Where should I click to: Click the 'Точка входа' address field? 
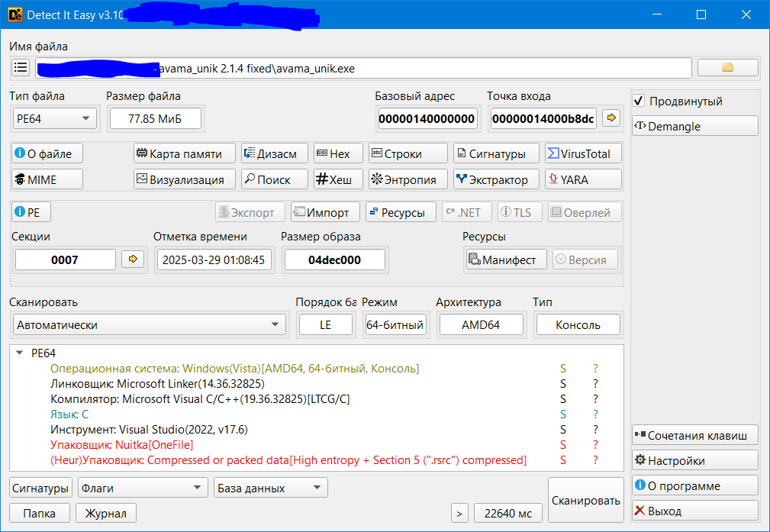point(543,118)
